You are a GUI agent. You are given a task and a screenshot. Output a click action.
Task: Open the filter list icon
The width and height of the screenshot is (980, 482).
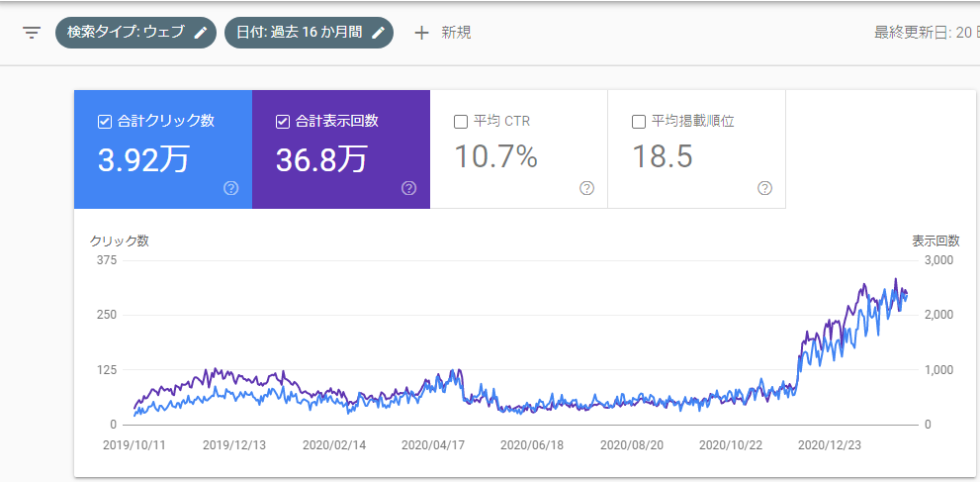point(32,33)
